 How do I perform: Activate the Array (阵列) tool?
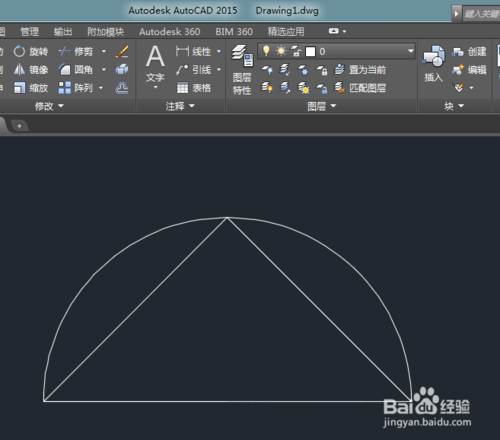pyautogui.click(x=76, y=88)
